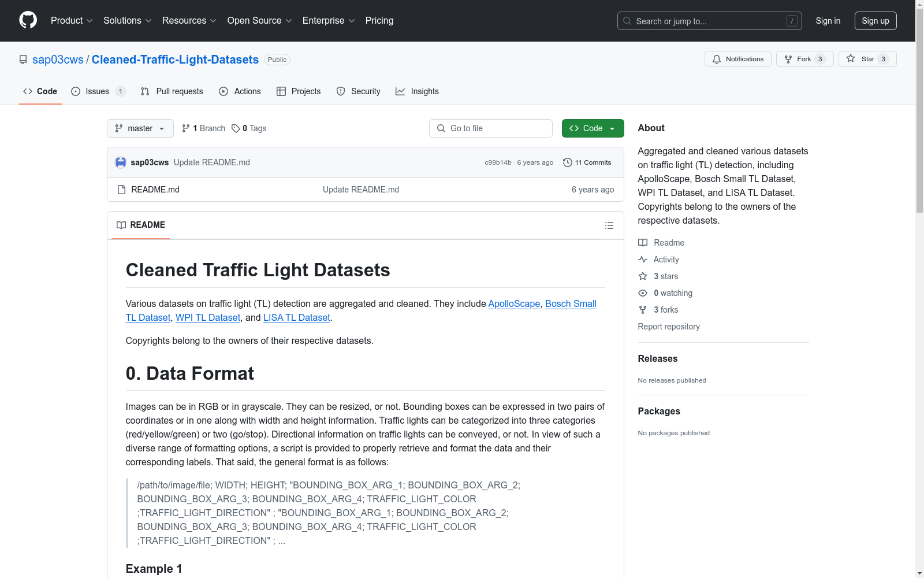Click Sign in

(x=828, y=21)
